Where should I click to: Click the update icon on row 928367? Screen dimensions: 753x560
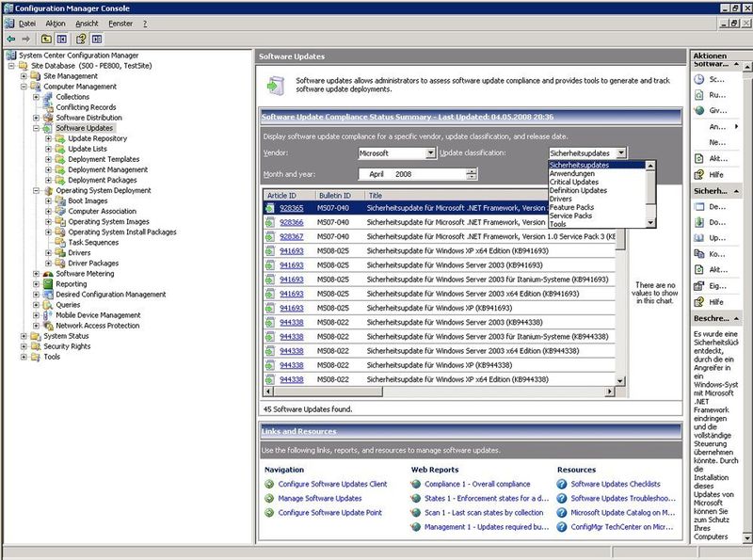coord(270,237)
